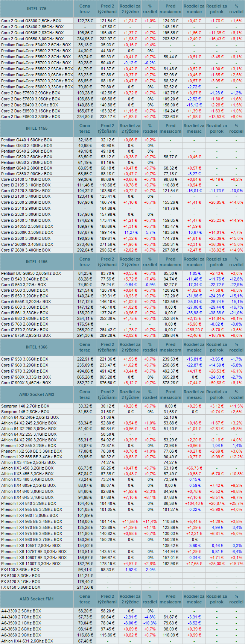Click the INTEL 1366 section header

37,347
